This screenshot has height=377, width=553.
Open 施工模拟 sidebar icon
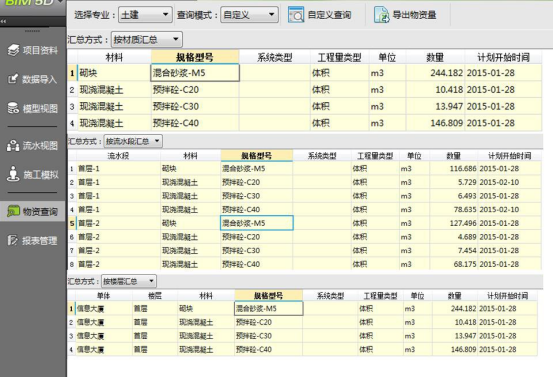coord(13,174)
